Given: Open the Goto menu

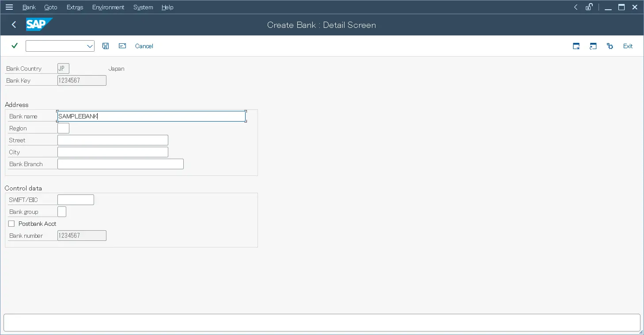Looking at the screenshot, I should (x=50, y=7).
